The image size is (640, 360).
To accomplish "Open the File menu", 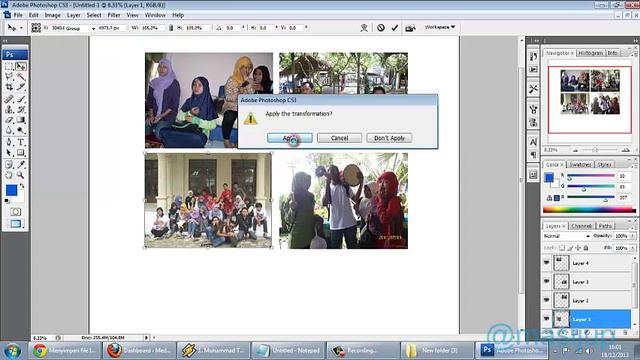I will click(x=18, y=15).
